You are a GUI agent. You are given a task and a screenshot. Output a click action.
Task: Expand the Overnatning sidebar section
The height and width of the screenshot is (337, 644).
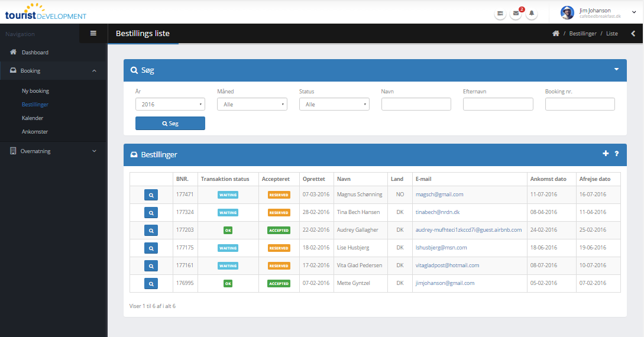(53, 151)
